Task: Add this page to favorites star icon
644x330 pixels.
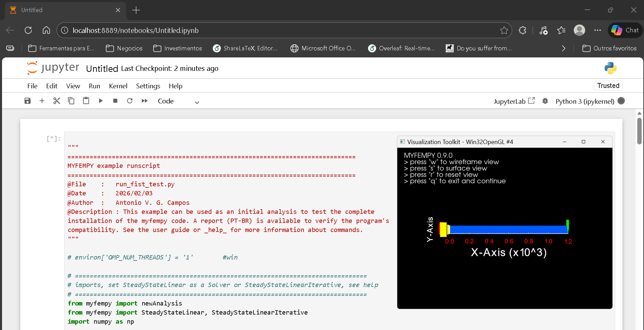Action: [504, 30]
